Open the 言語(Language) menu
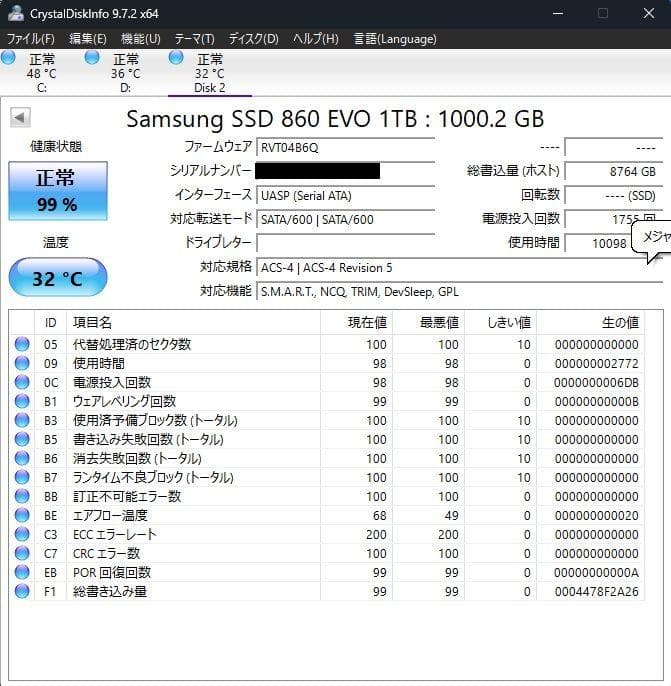Image resolution: width=671 pixels, height=686 pixels. 395,39
